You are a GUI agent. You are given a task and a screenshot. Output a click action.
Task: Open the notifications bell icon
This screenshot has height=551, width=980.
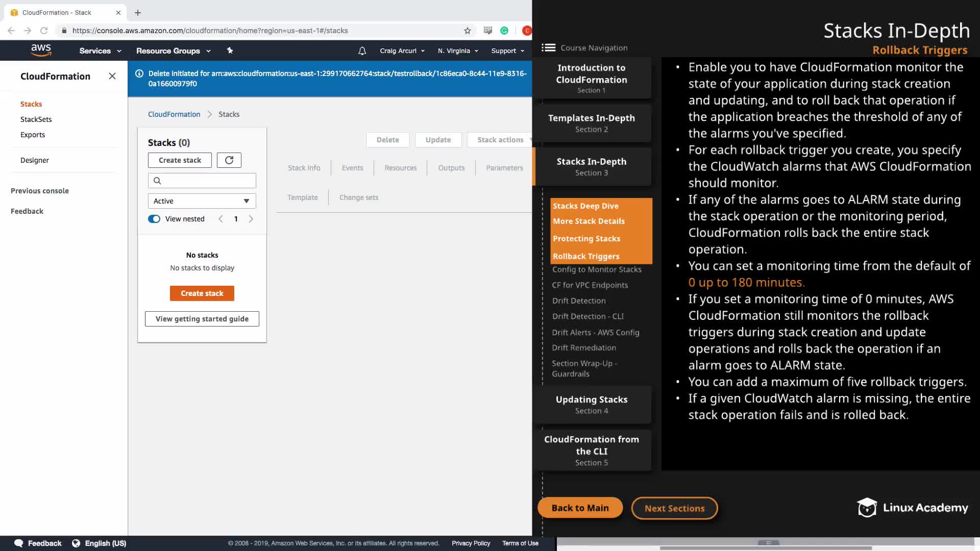pyautogui.click(x=362, y=51)
